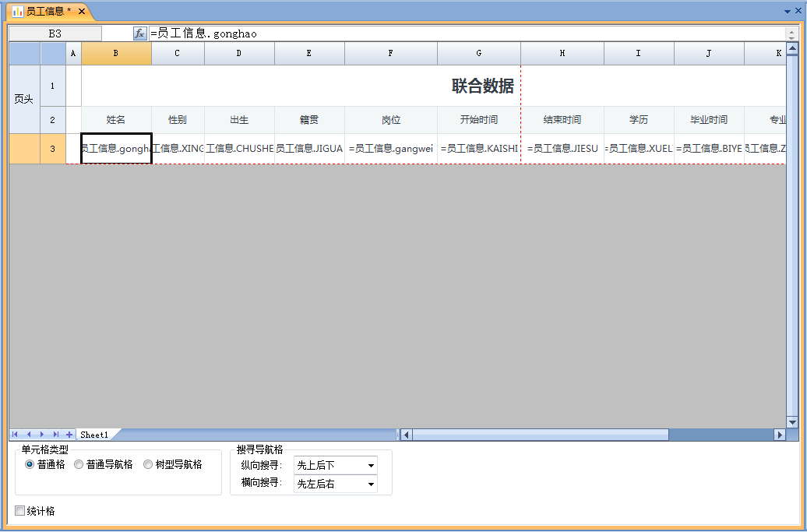Add a new sheet with plus icon

click(69, 435)
